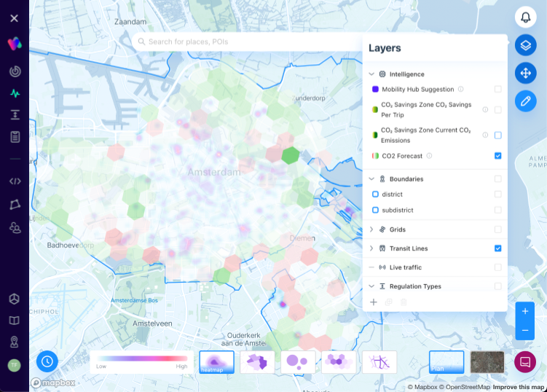Uncheck the CO2 Forecast layer
This screenshot has width=547, height=392.
click(497, 156)
